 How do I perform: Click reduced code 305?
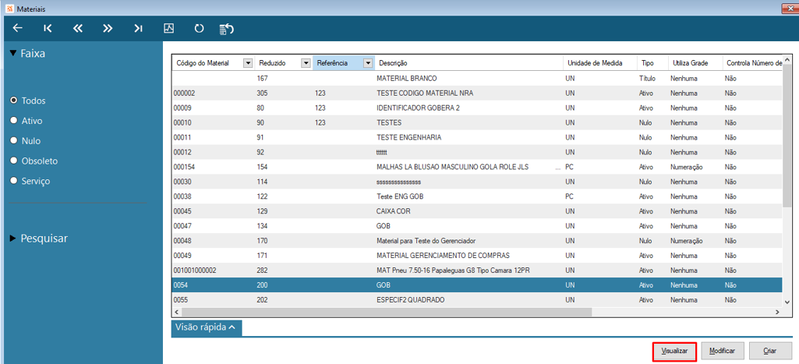click(x=263, y=93)
